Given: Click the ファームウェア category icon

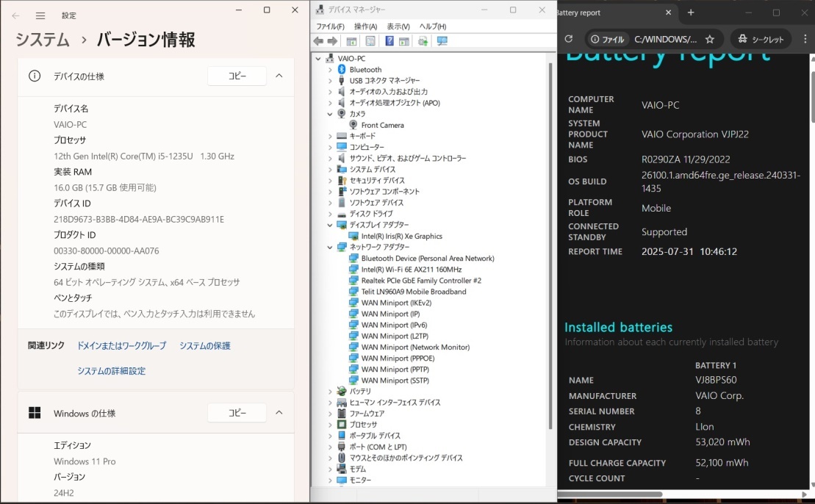Looking at the screenshot, I should (342, 414).
